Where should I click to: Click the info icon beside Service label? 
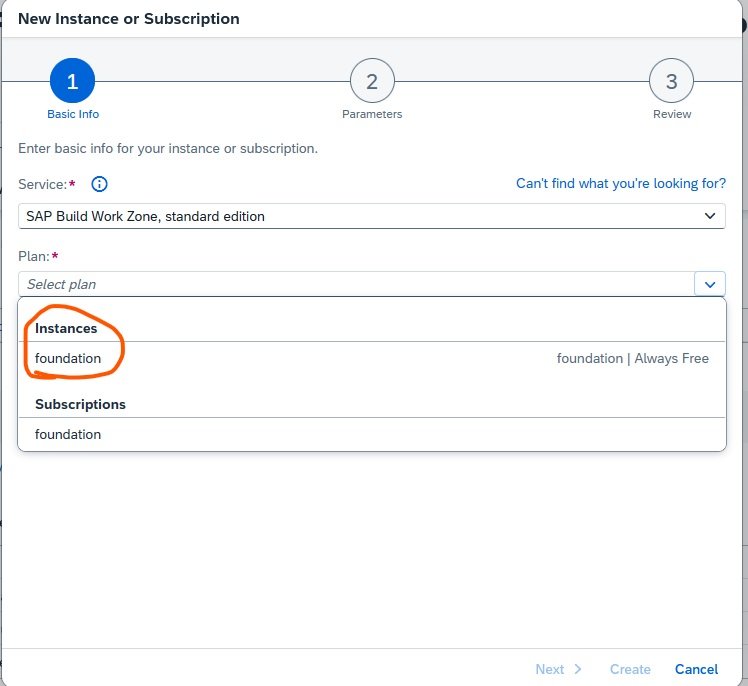[x=99, y=184]
